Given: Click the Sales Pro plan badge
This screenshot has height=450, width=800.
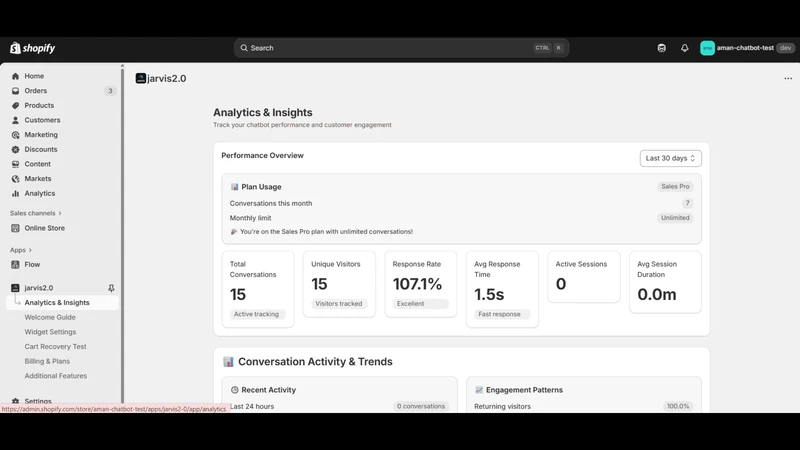Looking at the screenshot, I should [675, 187].
